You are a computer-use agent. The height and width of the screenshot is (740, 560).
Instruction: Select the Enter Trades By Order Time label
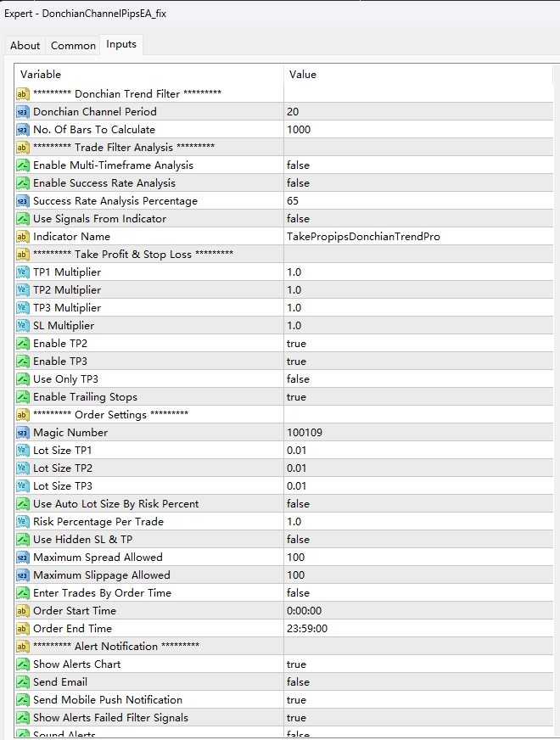tap(102, 593)
